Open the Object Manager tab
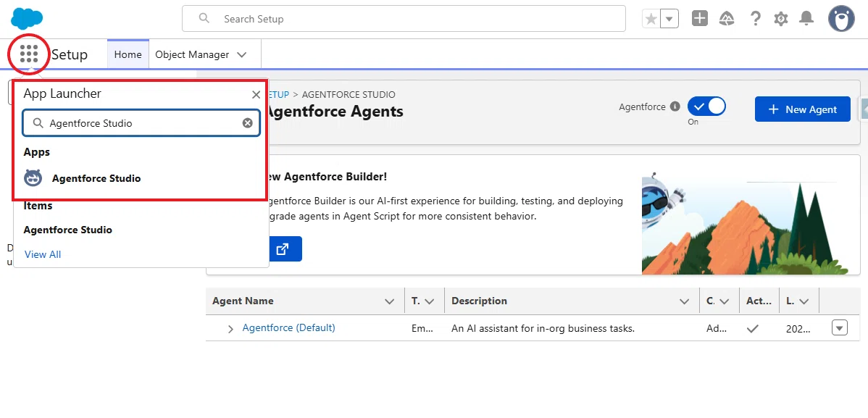This screenshot has width=868, height=418. [192, 54]
